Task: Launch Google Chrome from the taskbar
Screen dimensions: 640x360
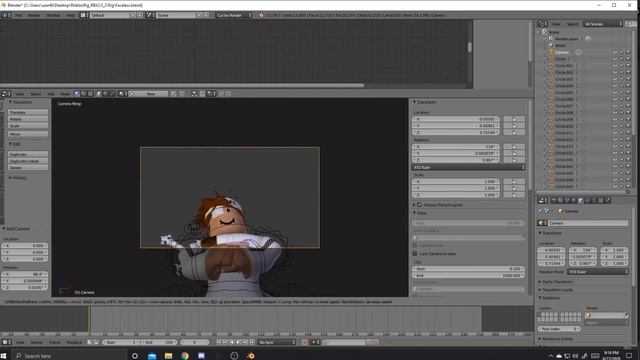Action: [185, 356]
